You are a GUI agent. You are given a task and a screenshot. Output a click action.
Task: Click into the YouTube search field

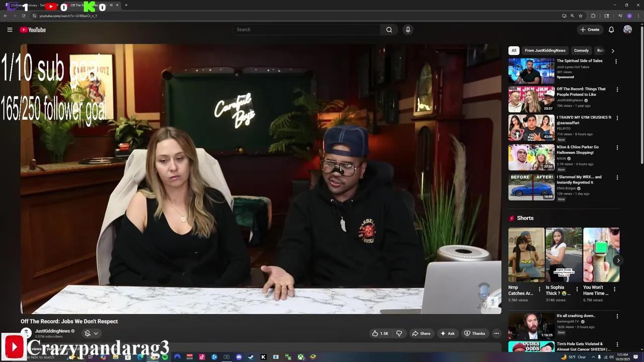tap(307, 30)
